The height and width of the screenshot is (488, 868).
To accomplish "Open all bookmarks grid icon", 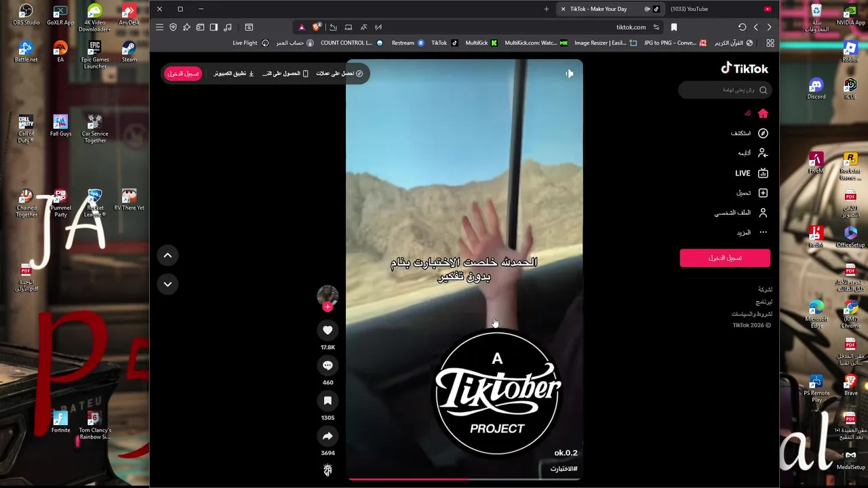I will 770,43.
